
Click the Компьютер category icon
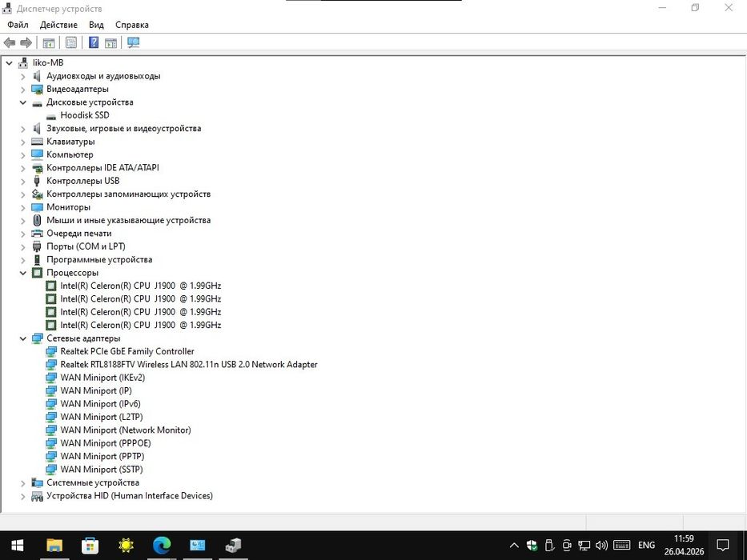[37, 154]
